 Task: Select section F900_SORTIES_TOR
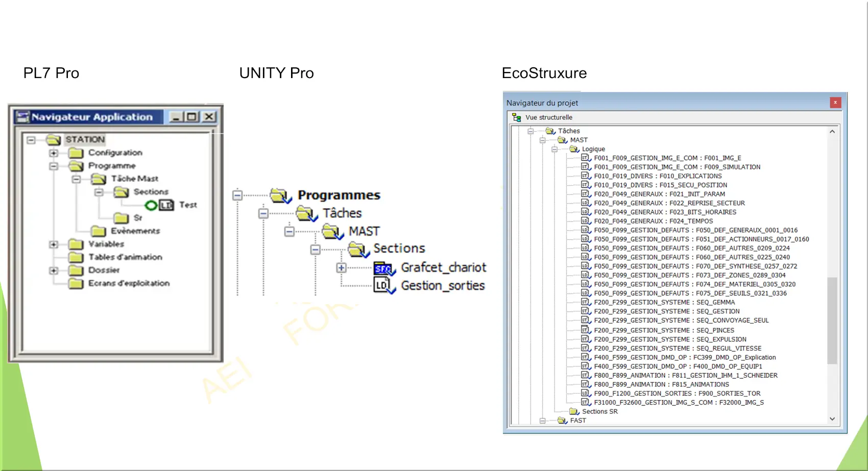coord(677,393)
